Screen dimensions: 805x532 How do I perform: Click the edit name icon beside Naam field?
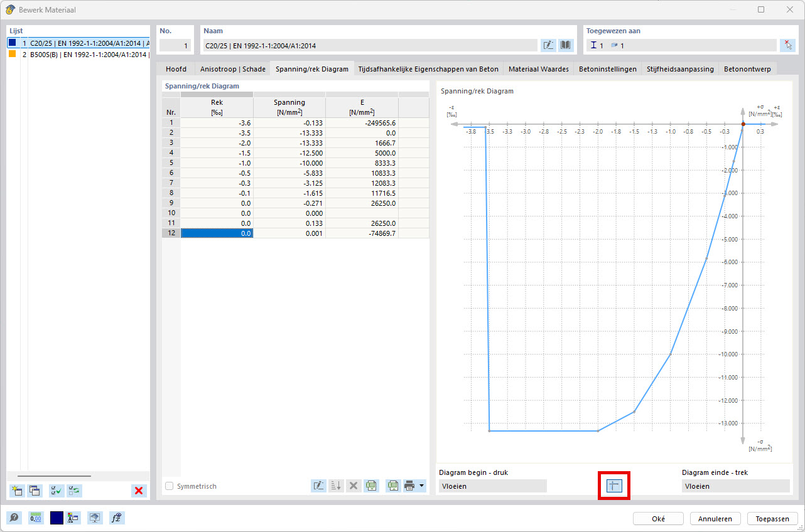[x=548, y=45]
